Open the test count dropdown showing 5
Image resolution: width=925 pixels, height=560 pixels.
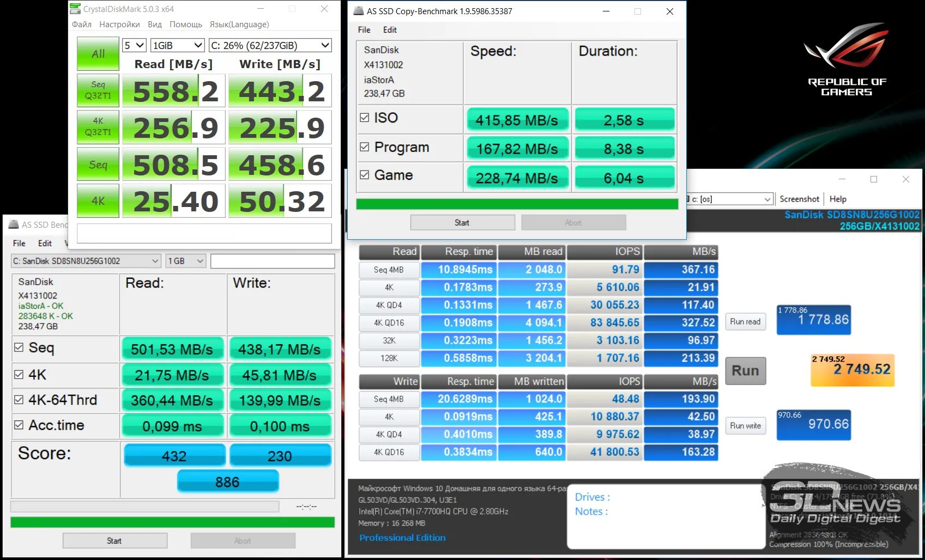pyautogui.click(x=134, y=45)
